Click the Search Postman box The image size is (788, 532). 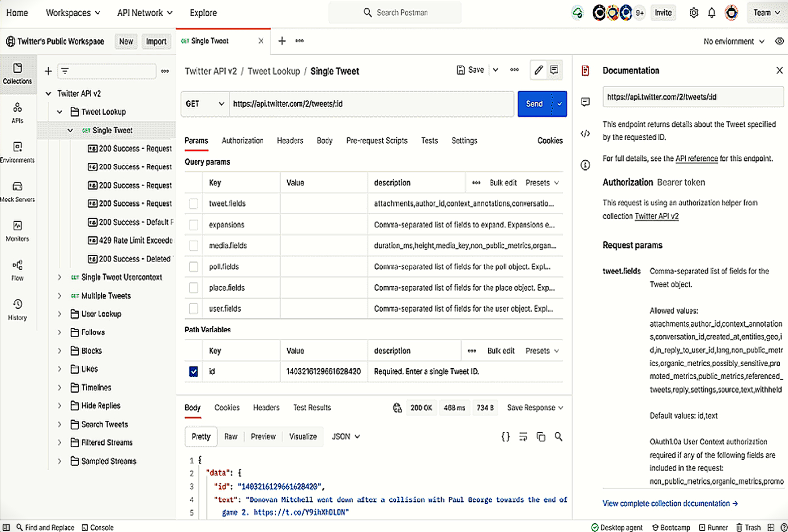pyautogui.click(x=395, y=13)
